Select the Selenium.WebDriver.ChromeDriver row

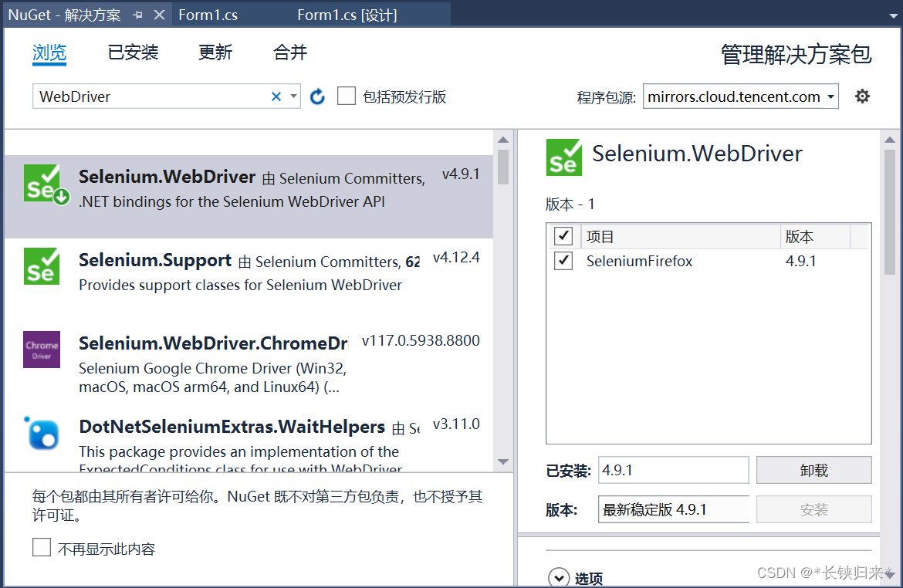tap(249, 363)
